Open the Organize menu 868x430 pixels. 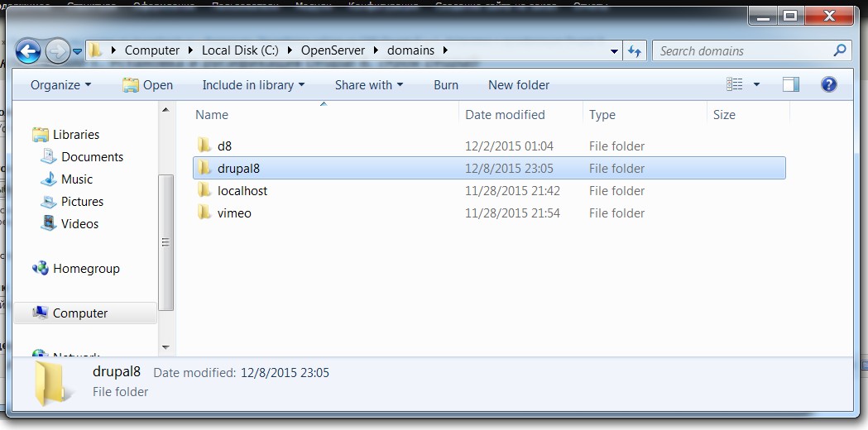[x=60, y=84]
